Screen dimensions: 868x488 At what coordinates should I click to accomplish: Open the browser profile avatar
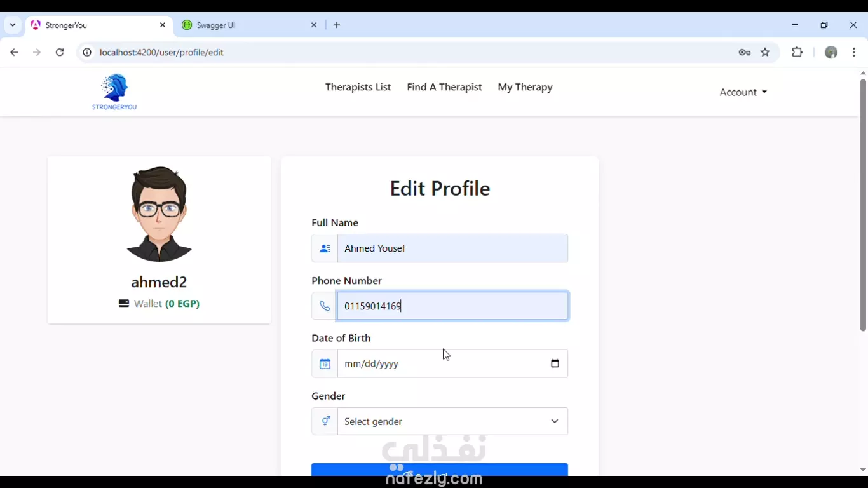(x=831, y=53)
